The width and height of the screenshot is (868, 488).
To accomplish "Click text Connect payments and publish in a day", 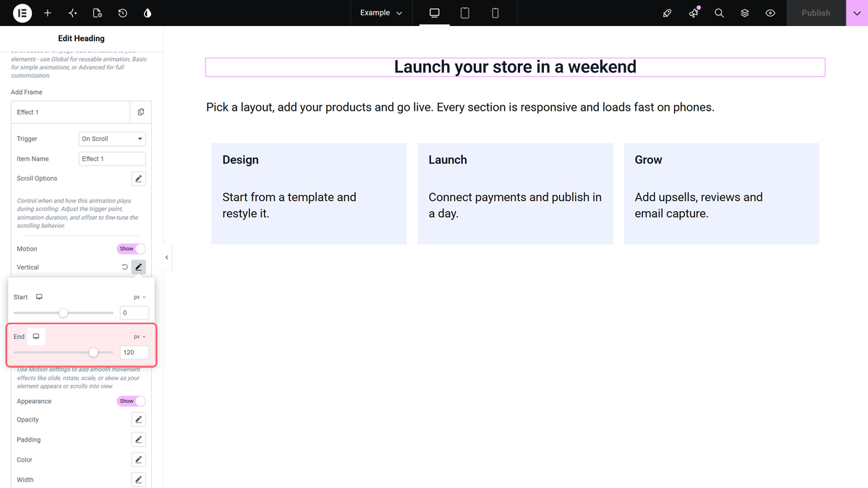I will click(x=515, y=205).
